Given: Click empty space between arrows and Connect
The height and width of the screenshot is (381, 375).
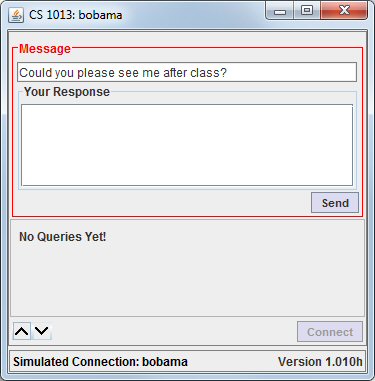Looking at the screenshot, I should click(x=173, y=331).
